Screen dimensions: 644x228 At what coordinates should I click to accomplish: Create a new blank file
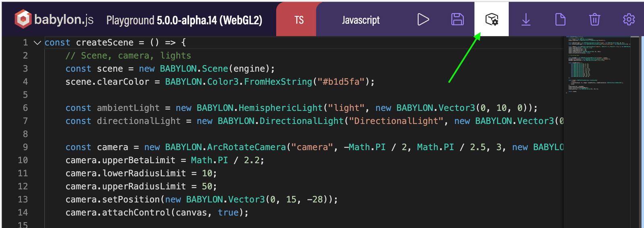click(x=560, y=19)
